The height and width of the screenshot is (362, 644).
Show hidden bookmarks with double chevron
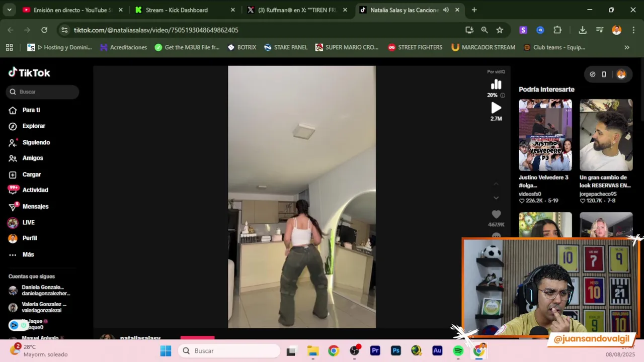click(627, 47)
